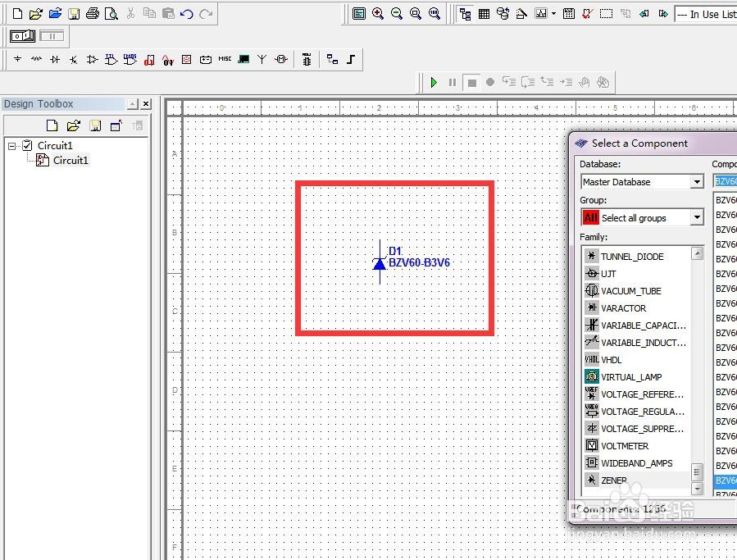This screenshot has width=737, height=560.
Task: Run the simulation with green play
Action: pyautogui.click(x=434, y=82)
